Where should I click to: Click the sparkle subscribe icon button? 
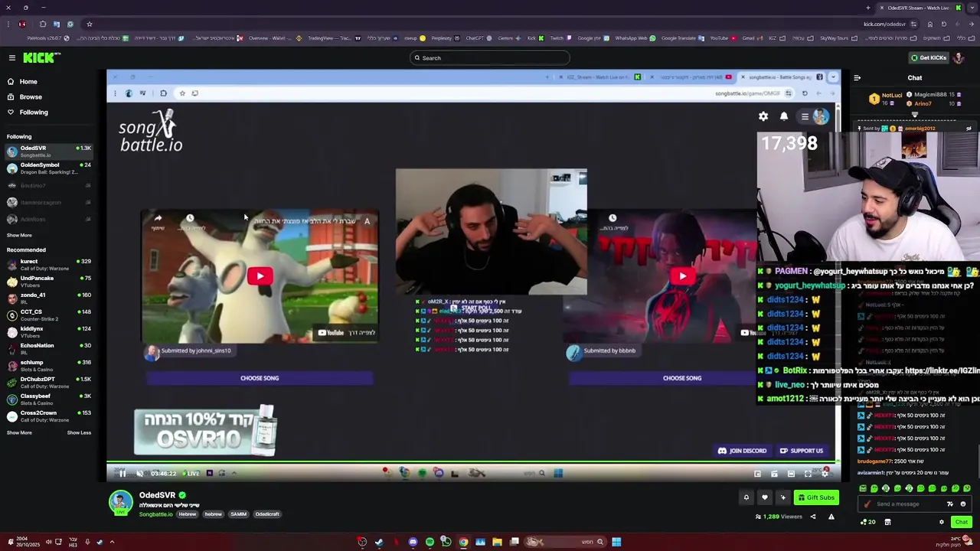pos(782,497)
